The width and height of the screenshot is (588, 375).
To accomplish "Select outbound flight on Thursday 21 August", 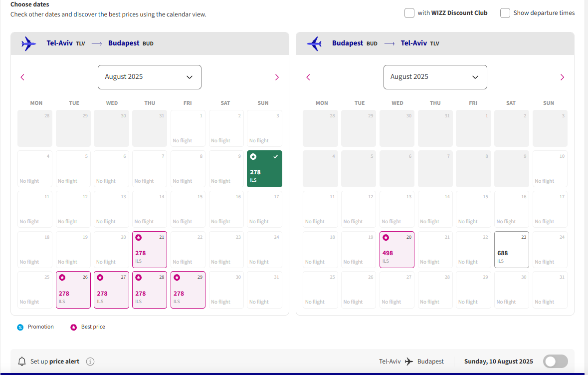I will (150, 249).
